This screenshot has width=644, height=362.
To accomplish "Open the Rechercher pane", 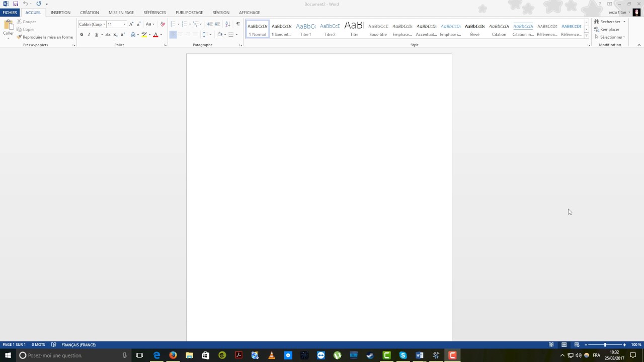I will 609,22.
